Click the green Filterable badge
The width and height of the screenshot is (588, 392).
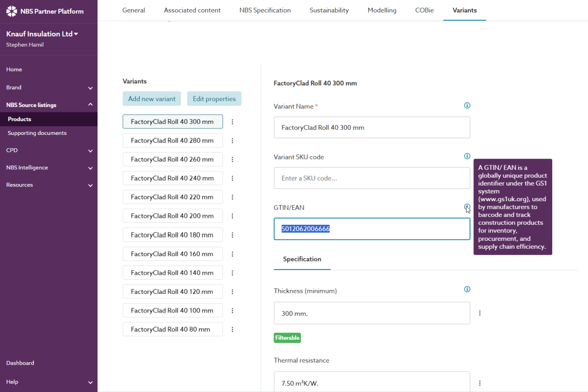coord(287,338)
